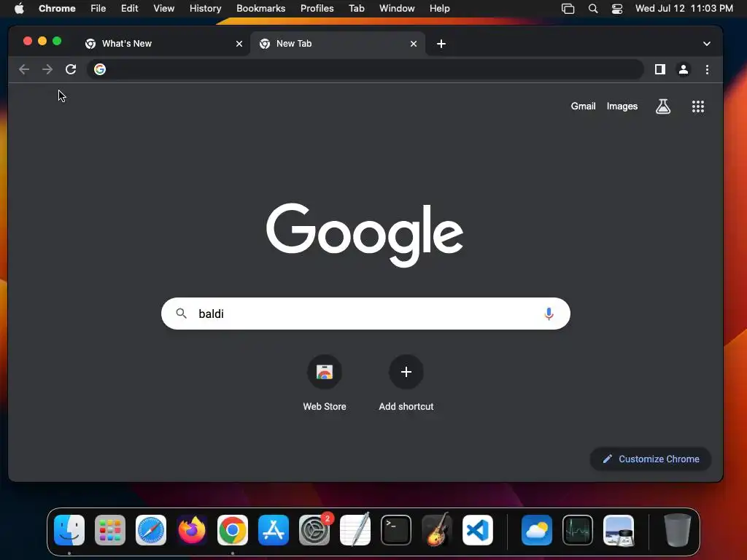Click the date and time clock

click(684, 9)
